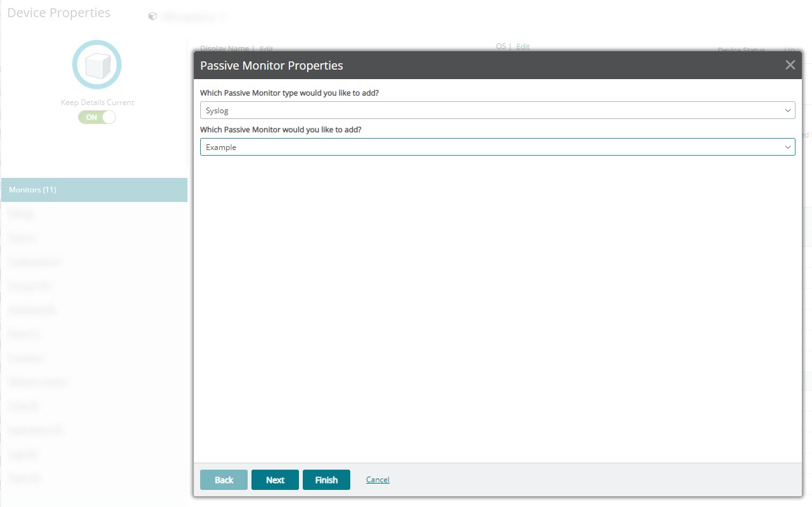The width and height of the screenshot is (812, 507).
Task: Click the Edit link next to OS
Action: click(x=523, y=47)
